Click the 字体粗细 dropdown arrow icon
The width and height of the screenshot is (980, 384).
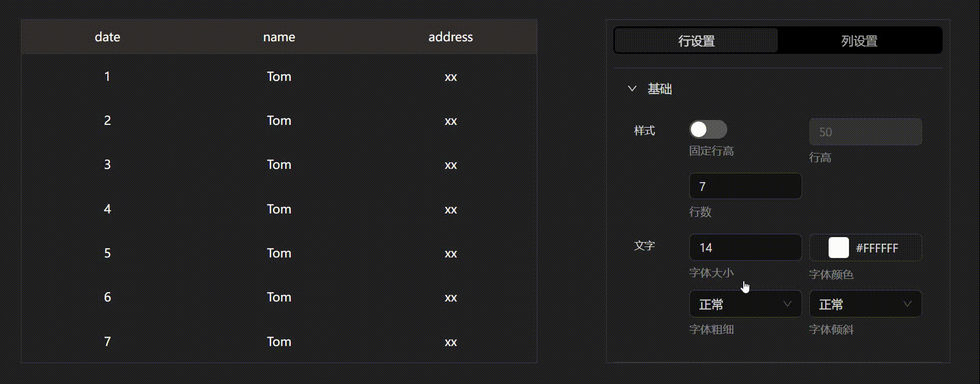tap(787, 304)
